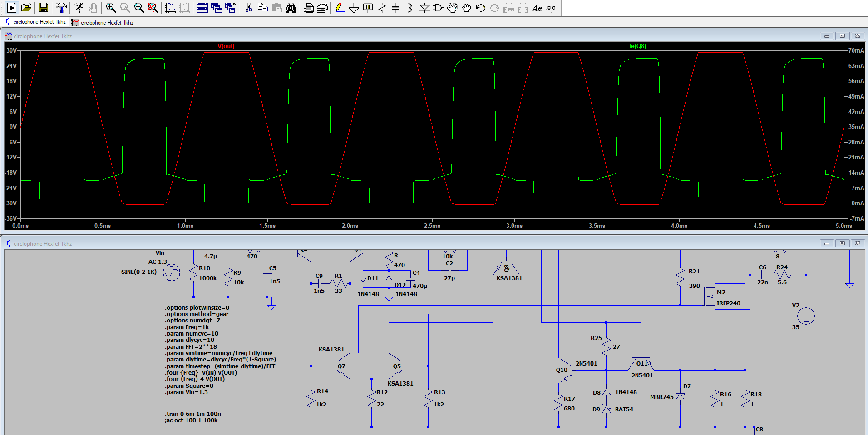
Task: Run the simulation with the running man icon
Action: point(79,8)
